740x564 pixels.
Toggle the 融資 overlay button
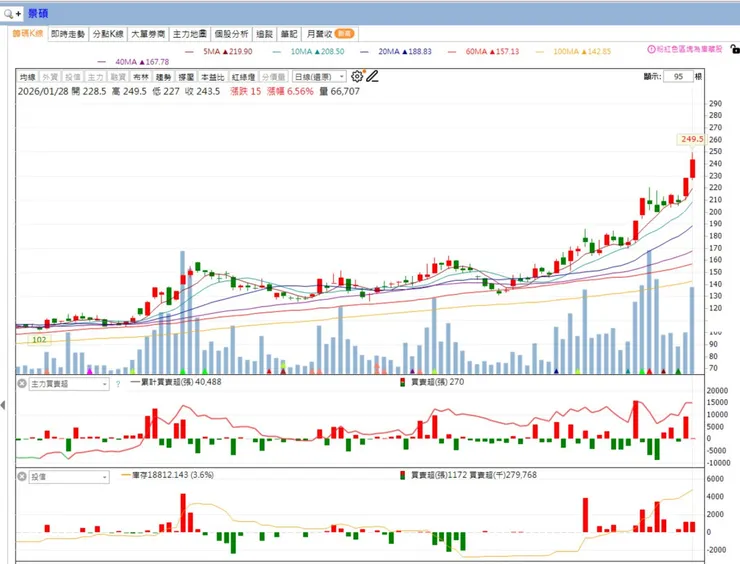pos(118,77)
